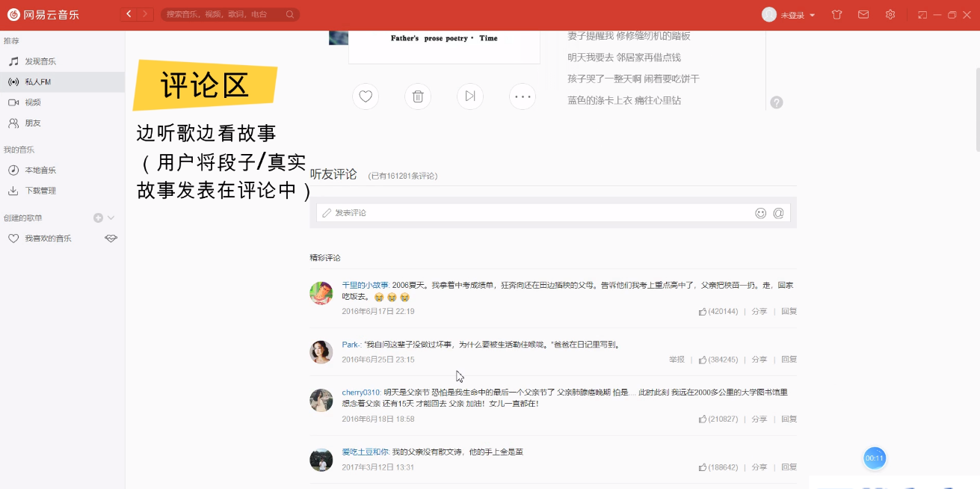Image resolution: width=980 pixels, height=489 pixels.
Task: Click the @ mention icon for comments
Action: tap(779, 213)
